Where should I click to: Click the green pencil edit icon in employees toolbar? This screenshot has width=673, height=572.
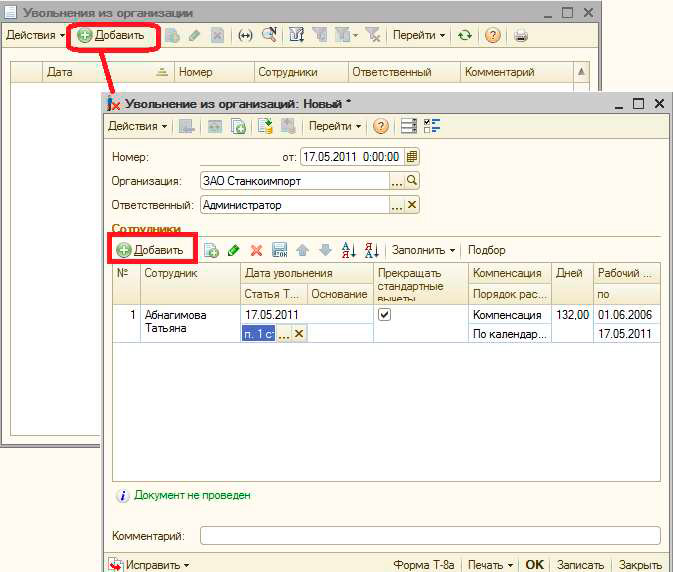(x=234, y=250)
